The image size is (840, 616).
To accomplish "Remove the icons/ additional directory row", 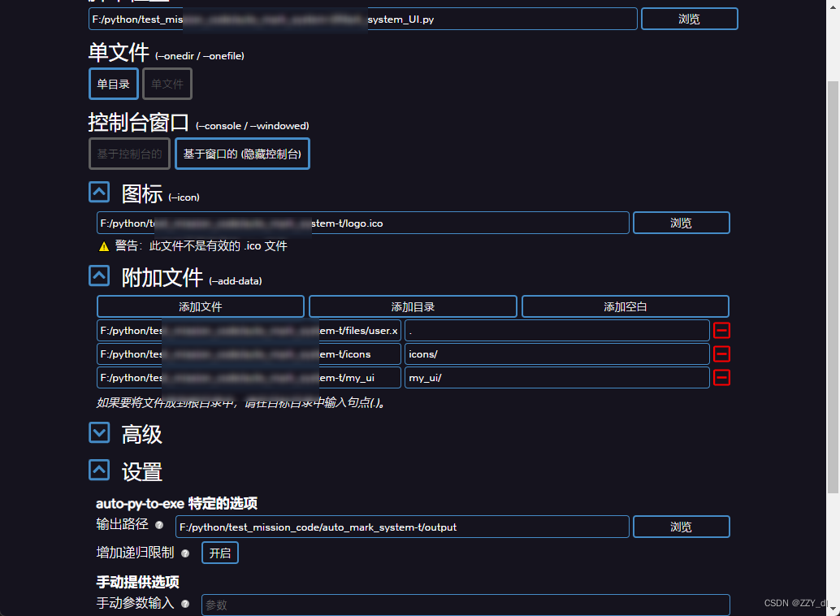I will pos(723,354).
